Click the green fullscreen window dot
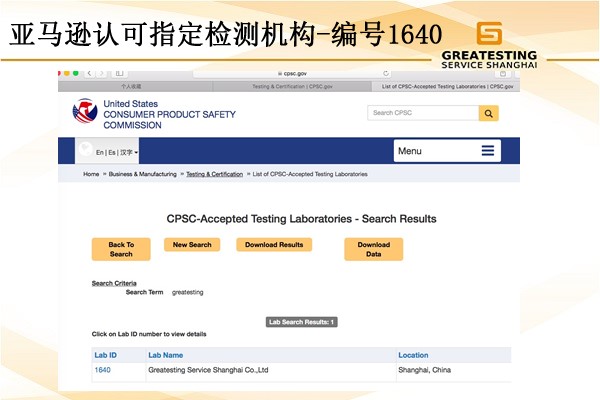The image size is (600, 400). 76,73
